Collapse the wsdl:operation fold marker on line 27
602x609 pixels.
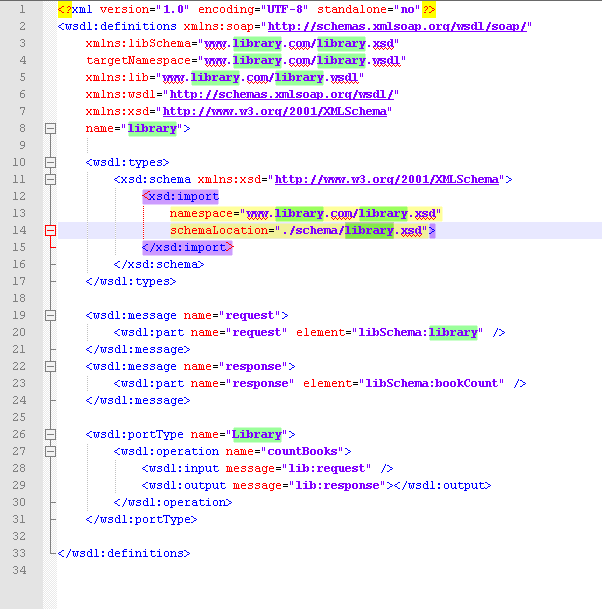click(50, 451)
